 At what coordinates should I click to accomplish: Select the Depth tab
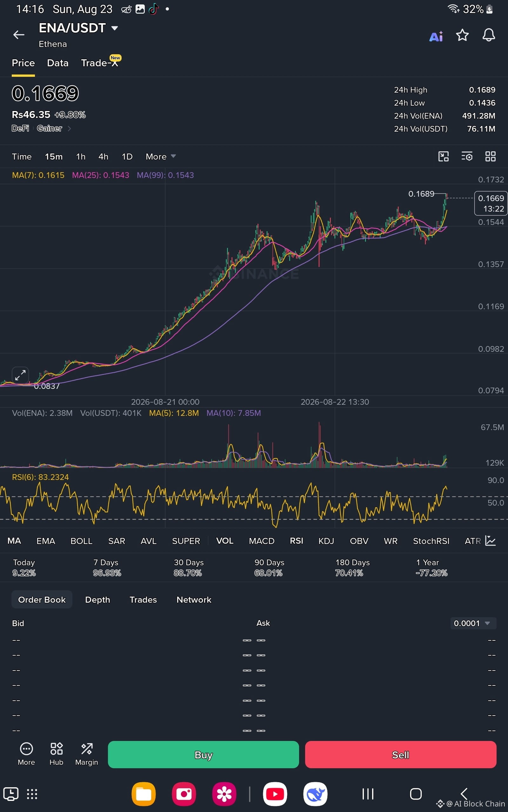pos(97,599)
